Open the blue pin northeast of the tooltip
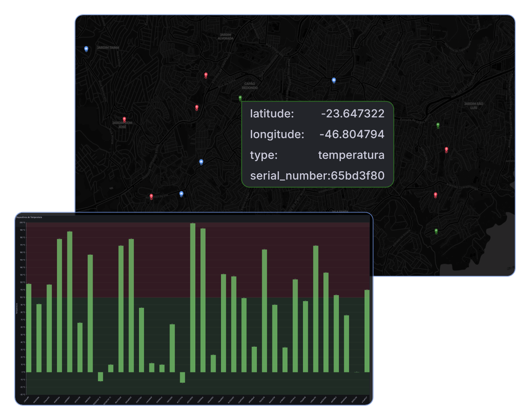 334,80
